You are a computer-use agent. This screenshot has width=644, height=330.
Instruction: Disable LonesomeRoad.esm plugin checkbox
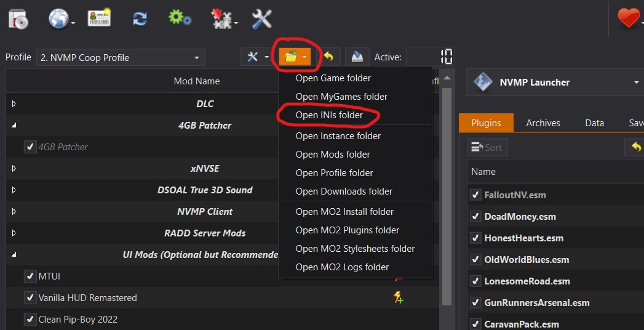pos(475,281)
